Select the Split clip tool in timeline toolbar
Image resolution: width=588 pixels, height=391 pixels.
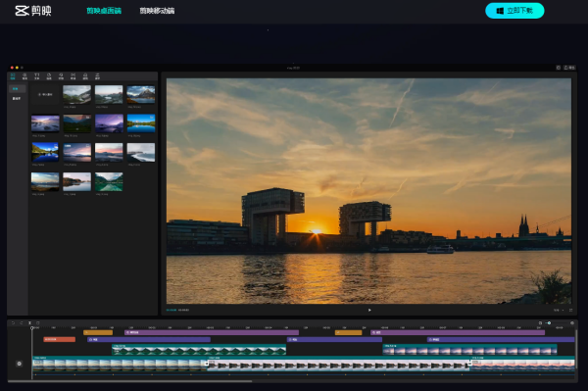pyautogui.click(x=29, y=322)
